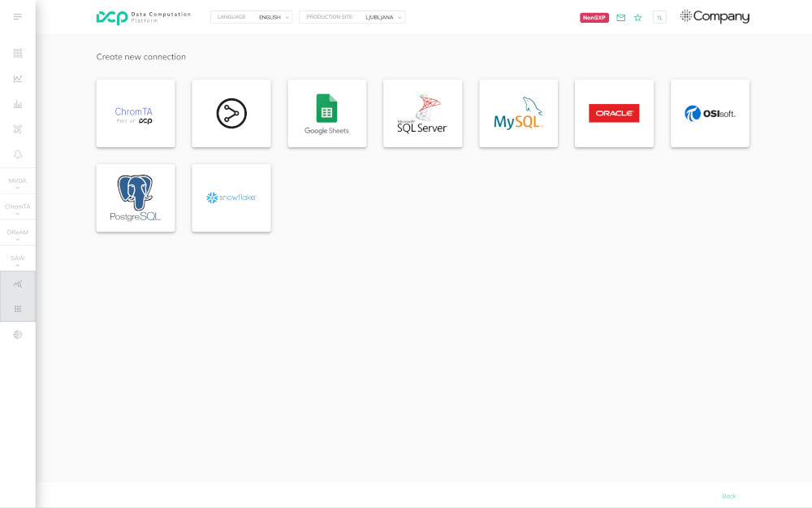
Task: Open the Production Site dropdown set to Ljubljana
Action: coord(352,17)
